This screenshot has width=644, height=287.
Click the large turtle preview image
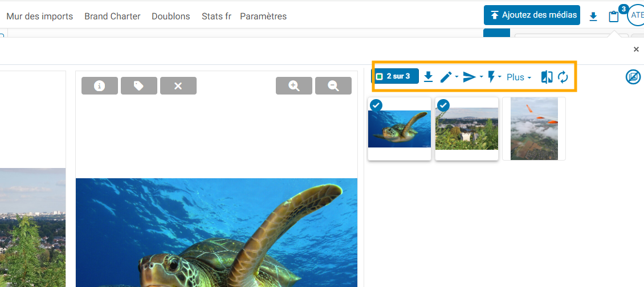(x=217, y=232)
